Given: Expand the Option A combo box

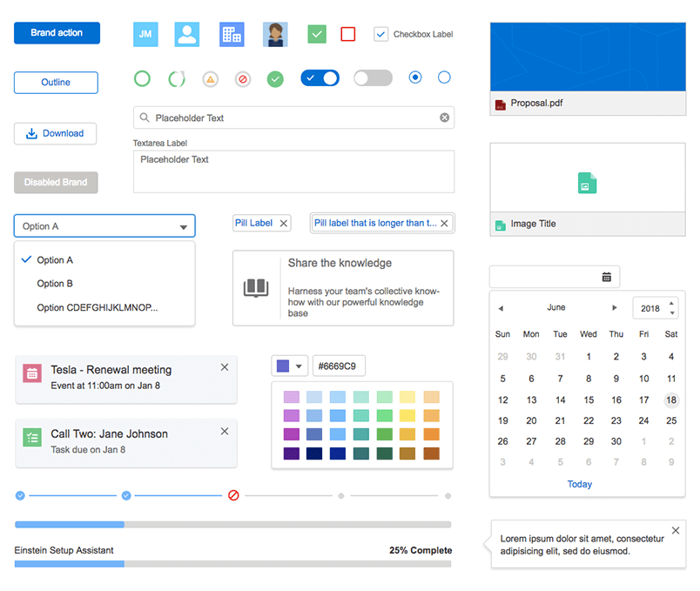Looking at the screenshot, I should click(104, 226).
